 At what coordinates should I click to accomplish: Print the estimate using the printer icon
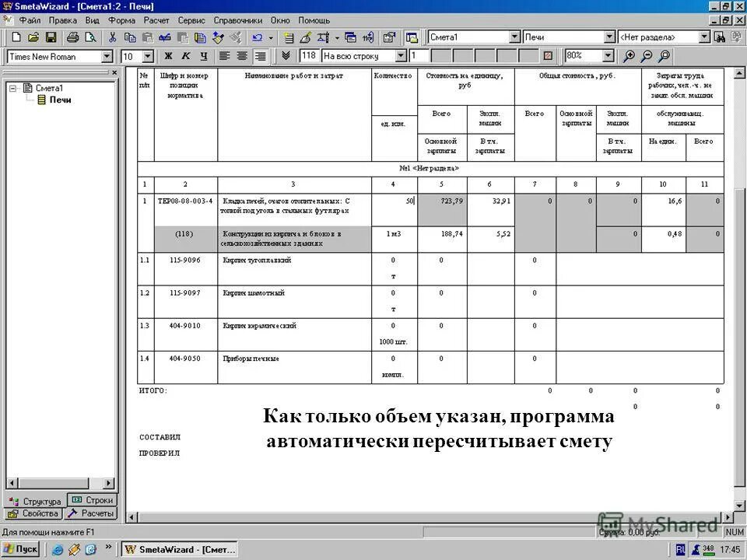pos(72,37)
